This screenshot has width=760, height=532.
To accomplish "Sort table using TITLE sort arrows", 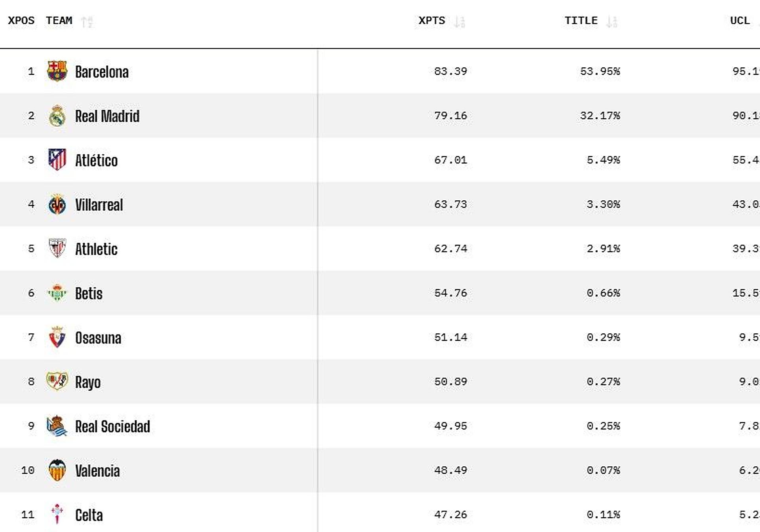I will click(612, 21).
